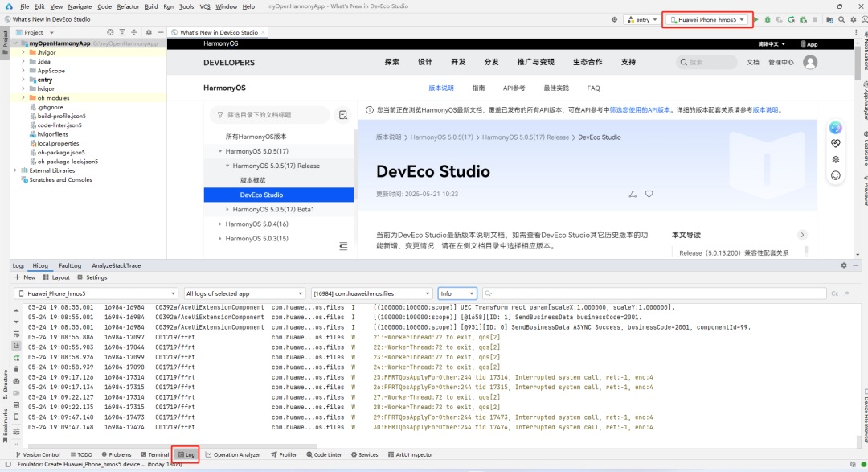Start debugging with the green bug icon

point(768,20)
